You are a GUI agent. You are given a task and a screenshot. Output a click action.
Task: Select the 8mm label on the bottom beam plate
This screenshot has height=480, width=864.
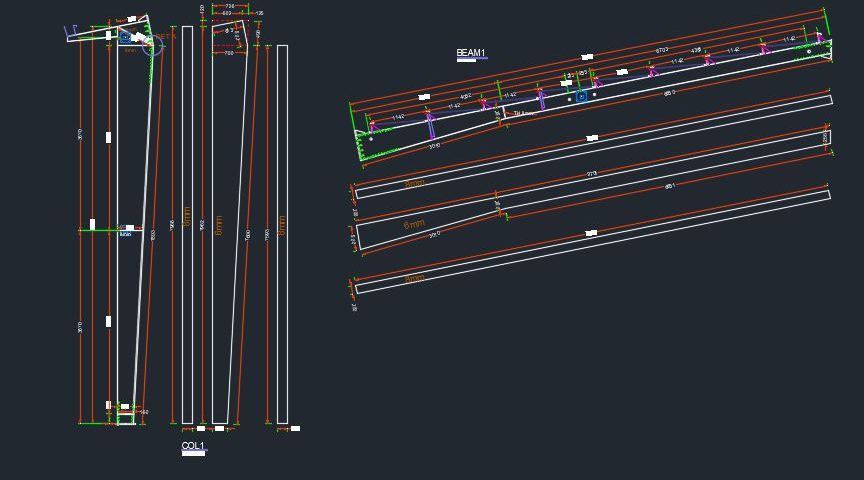point(414,279)
